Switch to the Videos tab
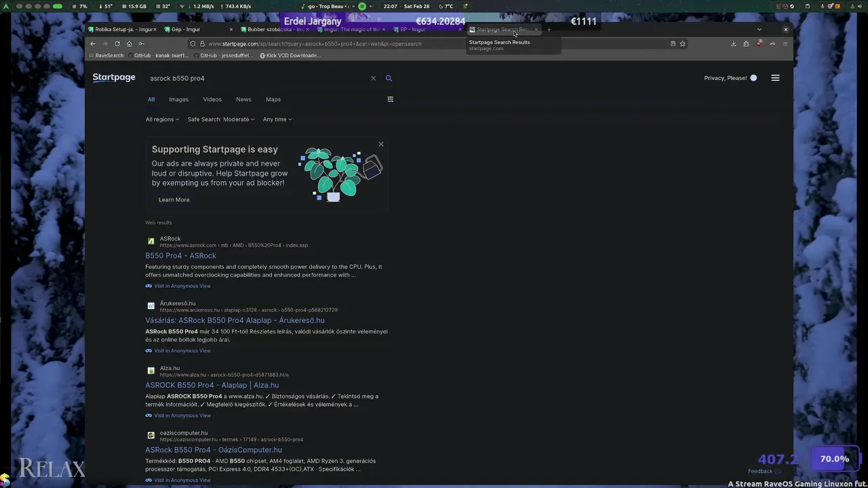This screenshot has width=868, height=488. point(212,99)
